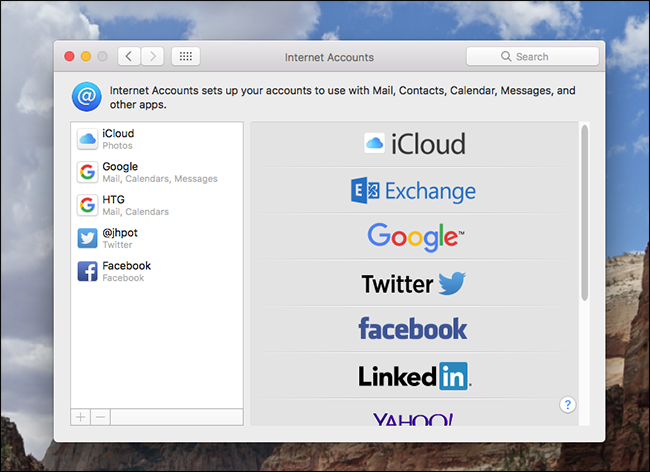Click the Twitter bird icon in sidebar

click(87, 238)
